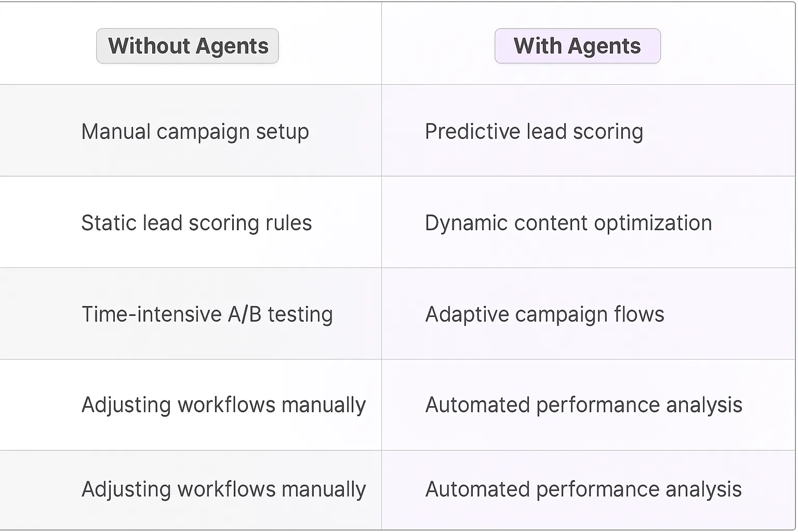
Task: Choose the "Dynamic content optimization" entry
Action: pos(568,223)
